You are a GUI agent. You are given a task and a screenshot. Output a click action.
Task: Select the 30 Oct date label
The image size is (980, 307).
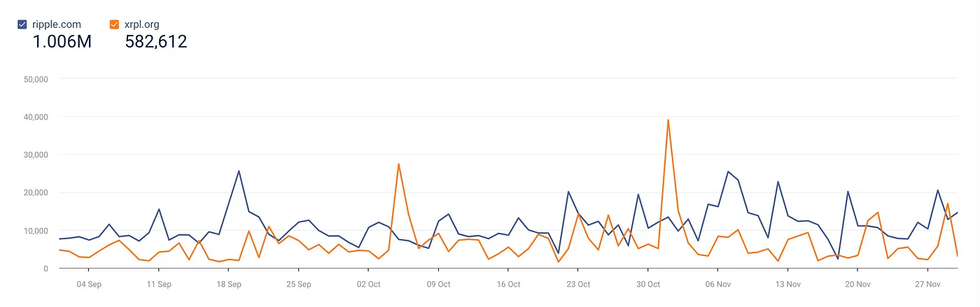click(x=649, y=285)
